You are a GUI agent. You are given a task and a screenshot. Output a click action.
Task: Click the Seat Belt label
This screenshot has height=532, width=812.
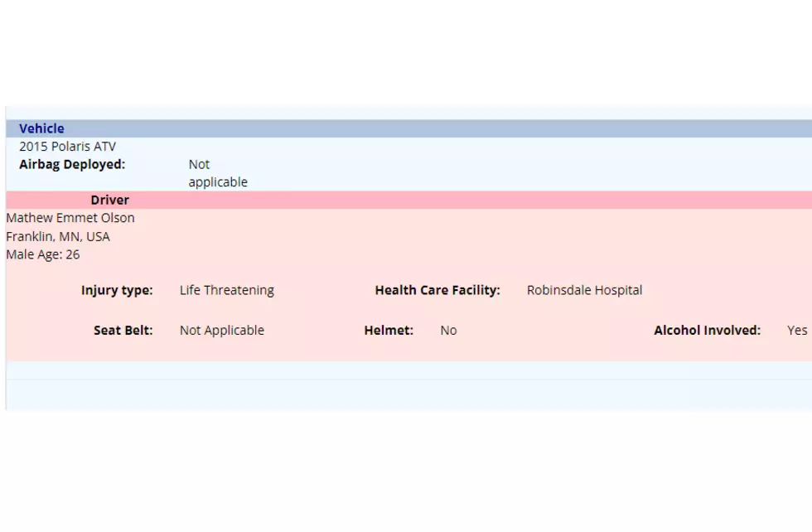click(123, 331)
